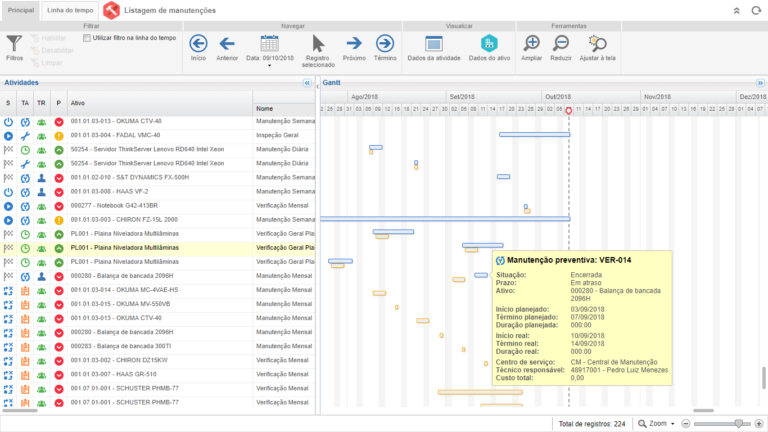The height and width of the screenshot is (432, 768).
Task: Click the Ampliar zoom-in tool
Action: coord(532,47)
